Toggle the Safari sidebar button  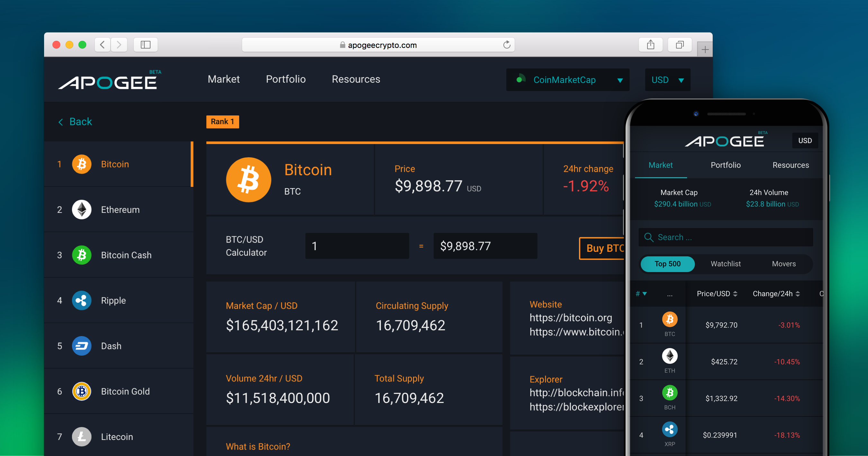click(146, 45)
